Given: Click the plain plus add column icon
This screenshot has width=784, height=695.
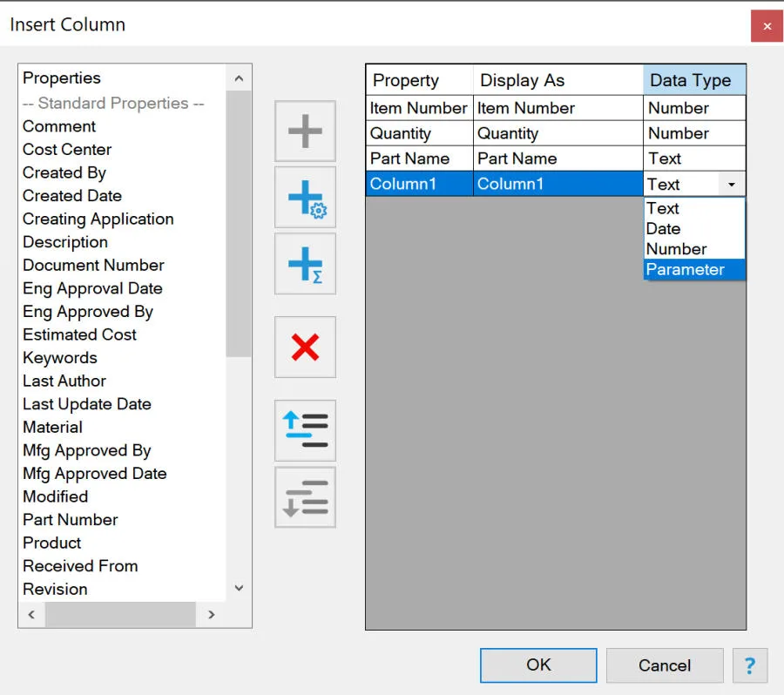Looking at the screenshot, I should click(305, 131).
